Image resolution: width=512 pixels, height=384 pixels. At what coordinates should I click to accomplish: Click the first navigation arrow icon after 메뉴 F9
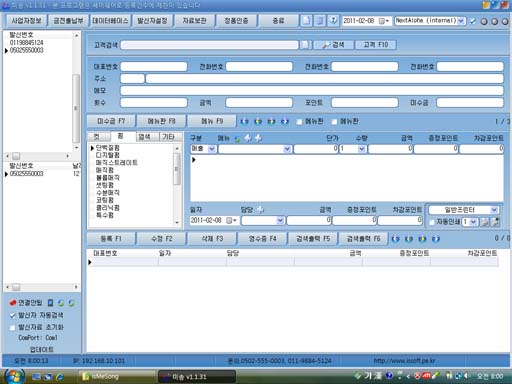coord(244,121)
